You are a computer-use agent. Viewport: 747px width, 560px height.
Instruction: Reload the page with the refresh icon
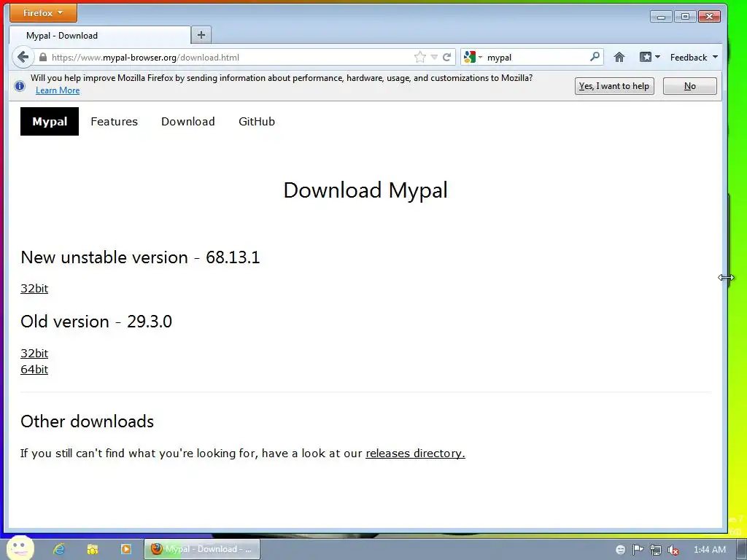447,57
